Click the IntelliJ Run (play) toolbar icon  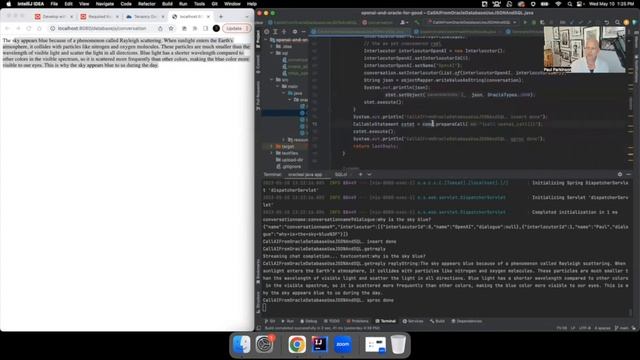[x=525, y=22]
